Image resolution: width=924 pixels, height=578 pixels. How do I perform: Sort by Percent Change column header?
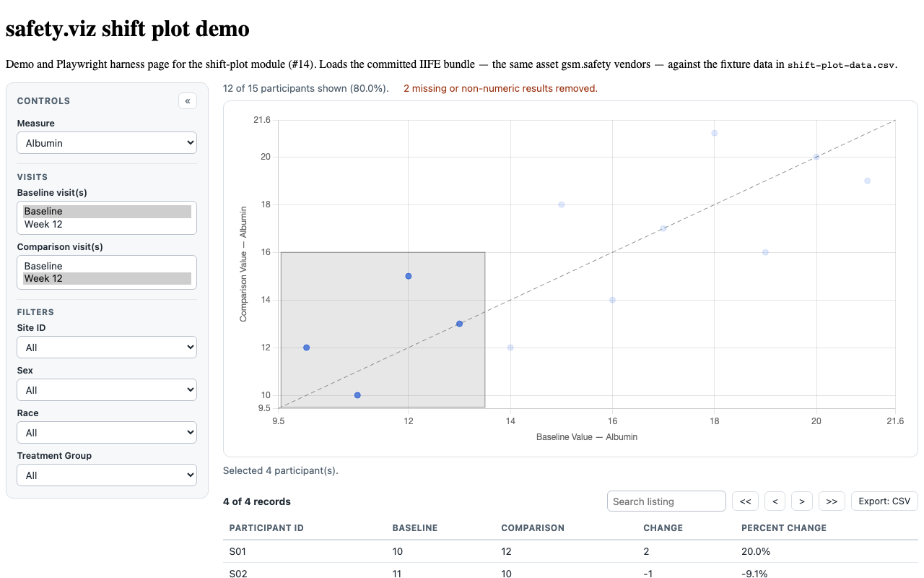(x=784, y=528)
